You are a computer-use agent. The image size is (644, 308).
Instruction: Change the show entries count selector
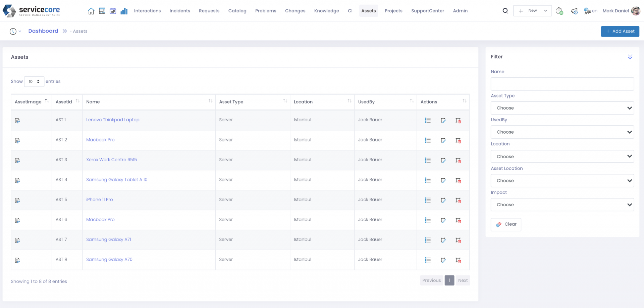pos(34,82)
